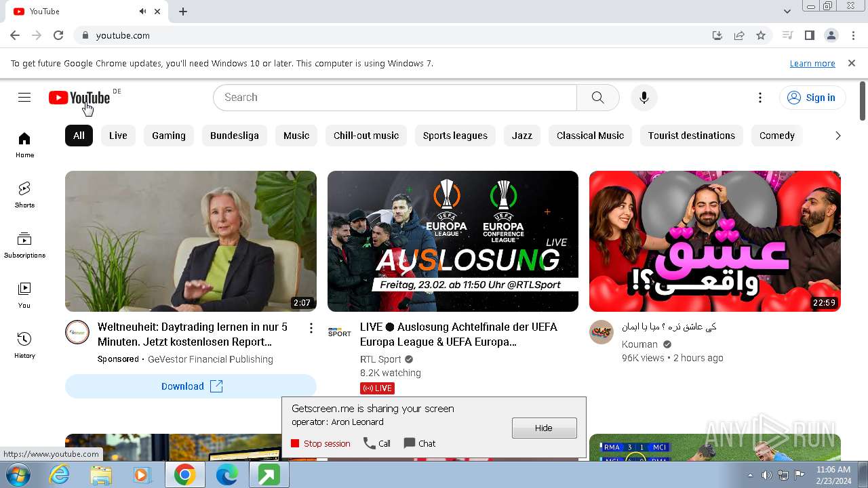The height and width of the screenshot is (488, 868).
Task: Click Sign in button
Action: (x=812, y=98)
